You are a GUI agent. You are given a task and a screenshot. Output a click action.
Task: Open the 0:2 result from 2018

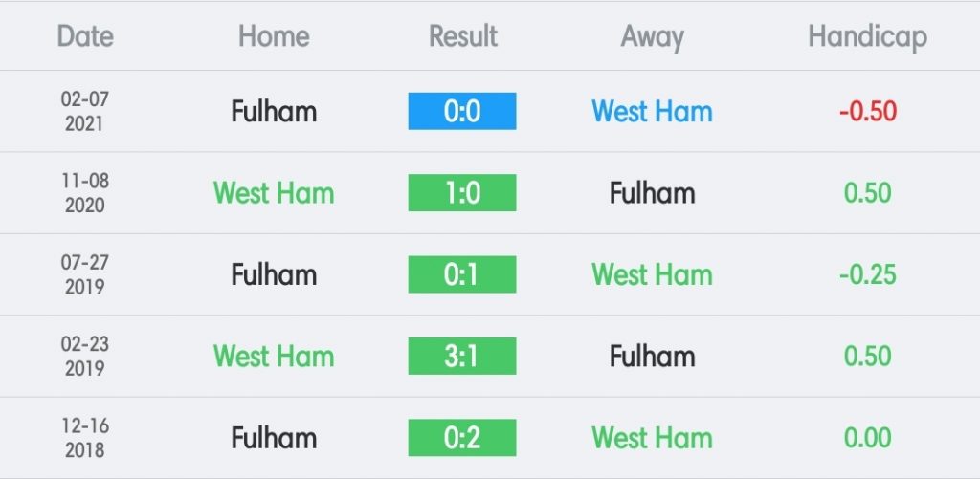click(x=462, y=437)
